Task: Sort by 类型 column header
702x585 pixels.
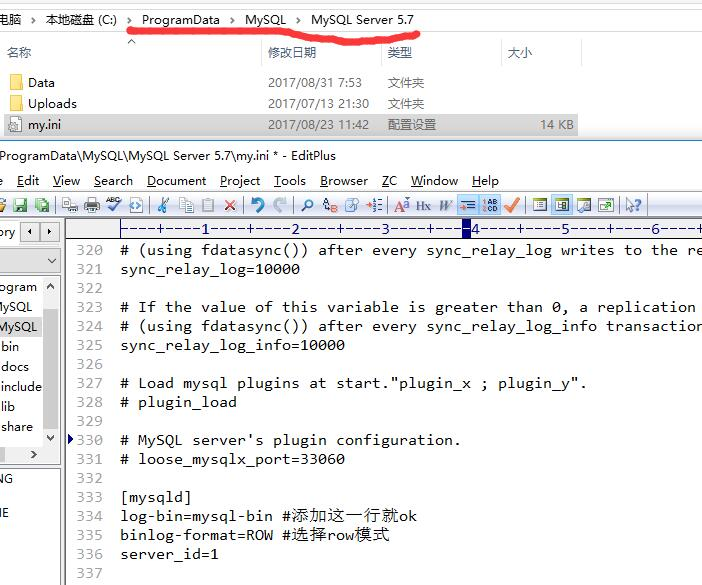Action: [399, 53]
